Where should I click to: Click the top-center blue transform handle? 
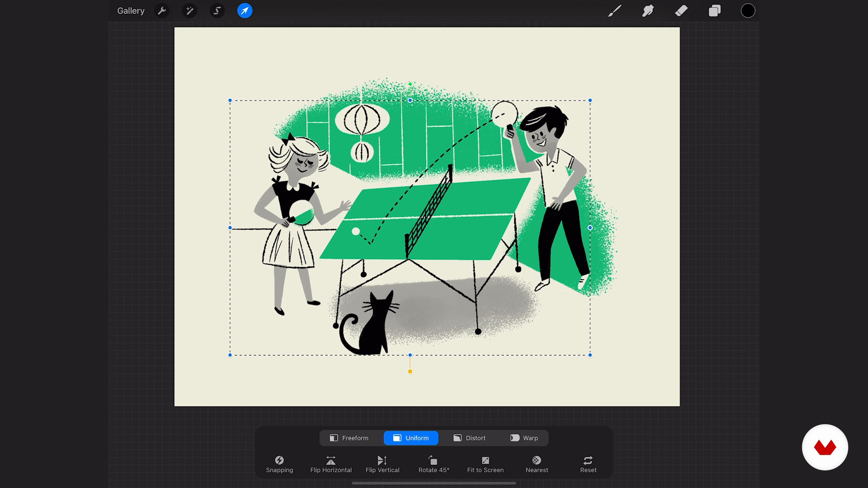410,100
